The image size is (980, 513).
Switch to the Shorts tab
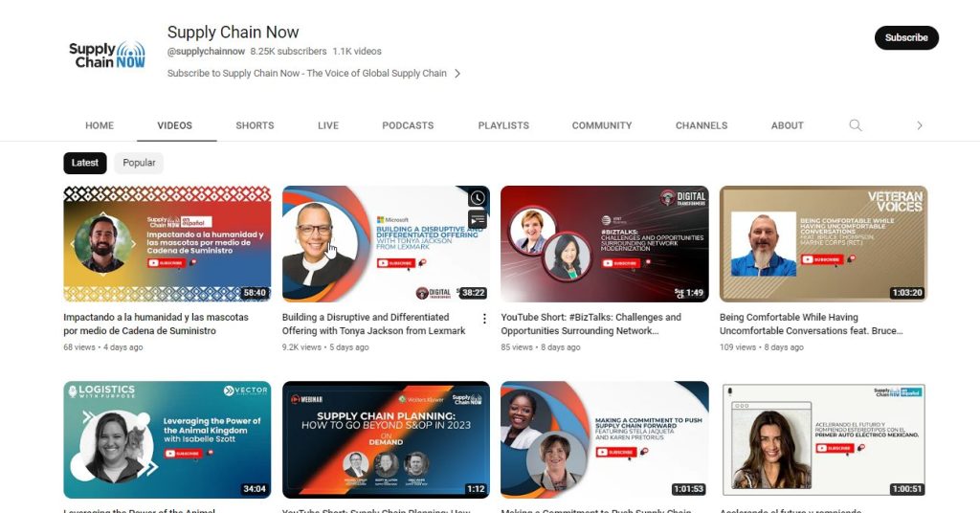255,125
